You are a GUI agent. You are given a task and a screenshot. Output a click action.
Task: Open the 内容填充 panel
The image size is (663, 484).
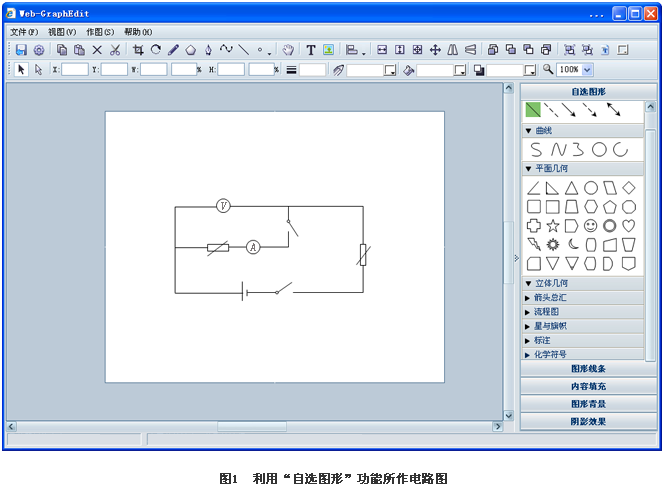pos(588,386)
